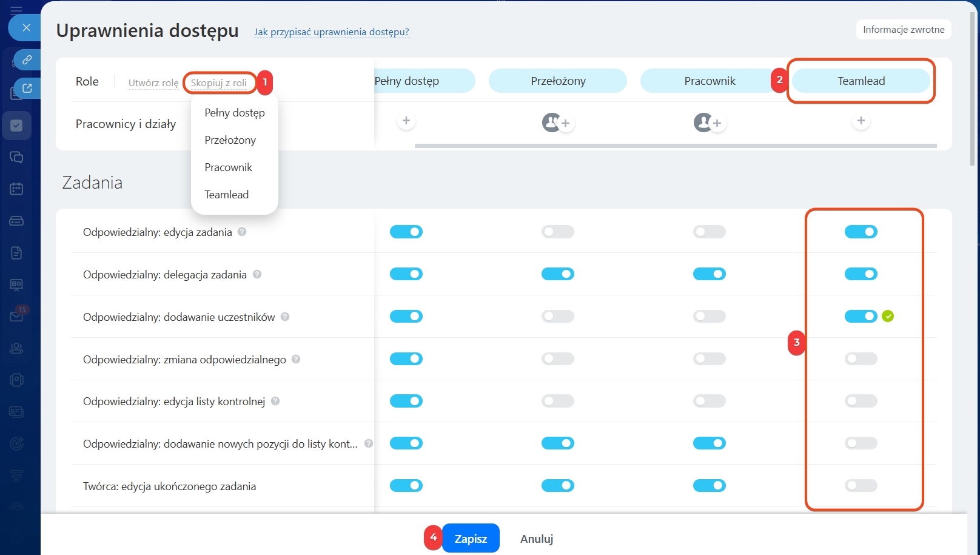Open the chat messenger icon in sidebar

pyautogui.click(x=17, y=158)
